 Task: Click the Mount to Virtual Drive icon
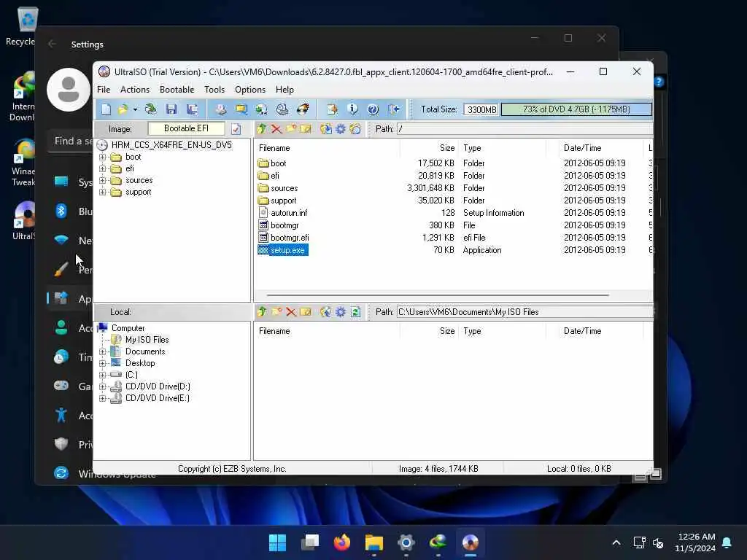tap(282, 109)
